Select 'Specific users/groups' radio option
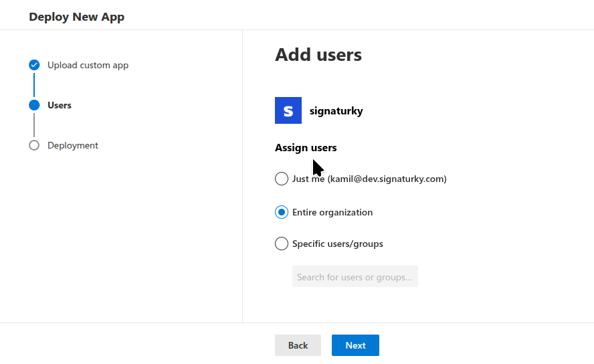This screenshot has height=364, width=594. pos(282,244)
